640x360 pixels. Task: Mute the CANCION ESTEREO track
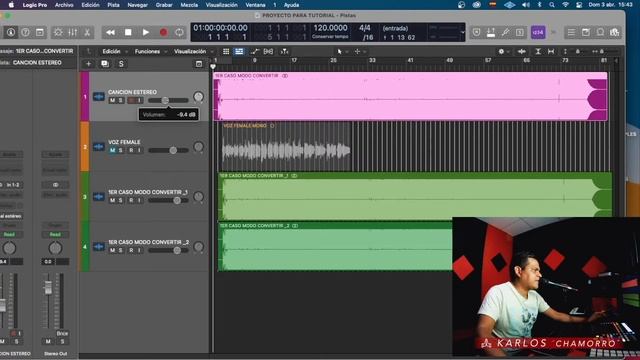pyautogui.click(x=112, y=100)
